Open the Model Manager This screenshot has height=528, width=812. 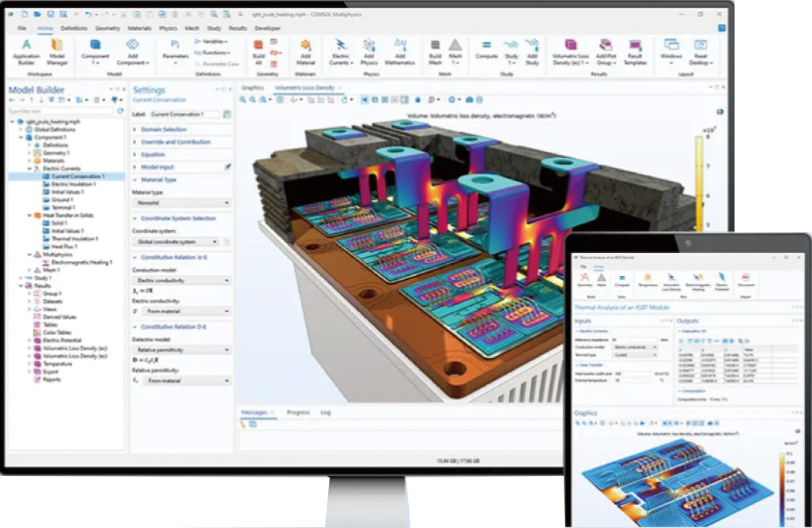coord(57,51)
